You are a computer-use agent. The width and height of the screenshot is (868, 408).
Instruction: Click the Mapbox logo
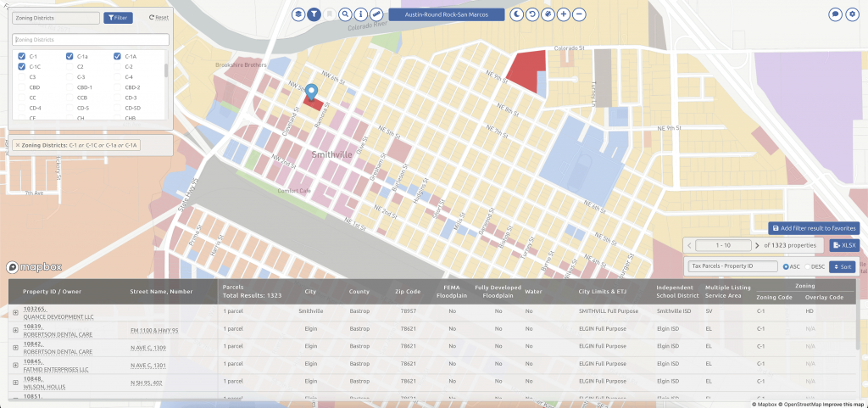click(x=34, y=267)
